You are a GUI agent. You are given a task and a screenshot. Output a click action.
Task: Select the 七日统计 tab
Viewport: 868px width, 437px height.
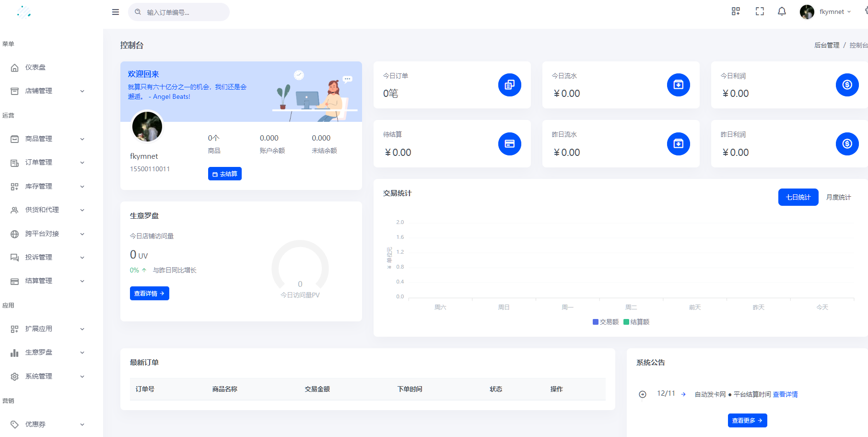click(798, 197)
